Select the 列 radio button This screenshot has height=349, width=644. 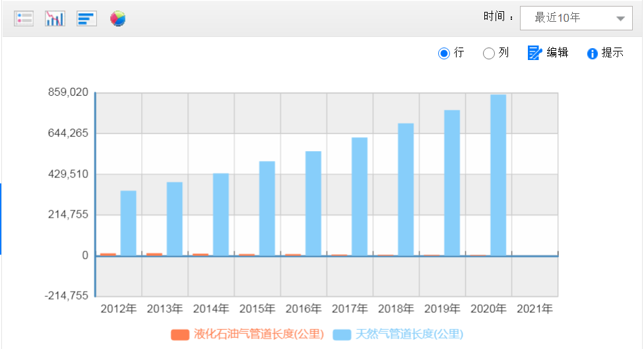tap(489, 53)
